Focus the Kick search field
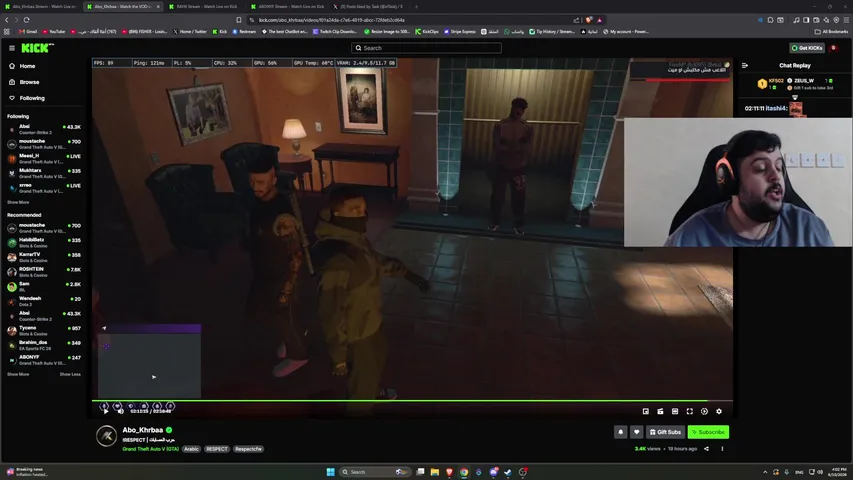Viewport: 853px width, 480px height. coord(426,48)
